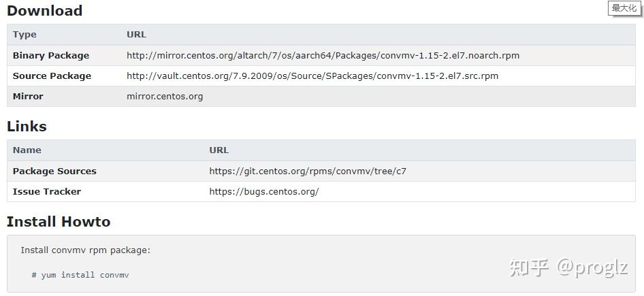Screen dimensions: 644x296
Task: Click the Type column header
Action: 25,35
